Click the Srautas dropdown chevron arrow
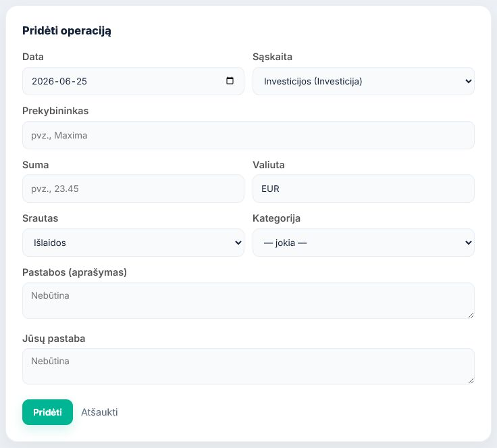The image size is (497, 448). coord(238,243)
